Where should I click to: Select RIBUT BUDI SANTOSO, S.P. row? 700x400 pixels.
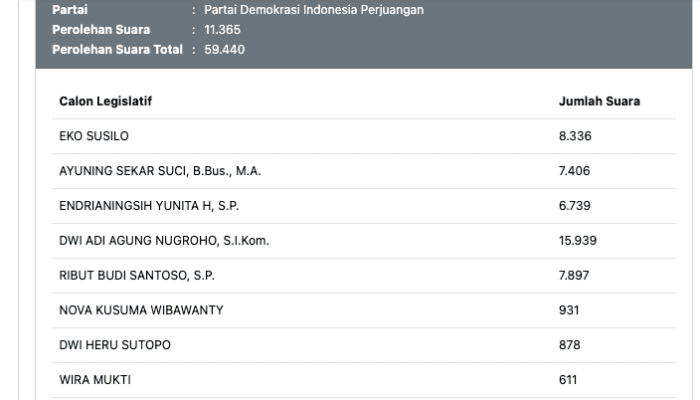[364, 275]
